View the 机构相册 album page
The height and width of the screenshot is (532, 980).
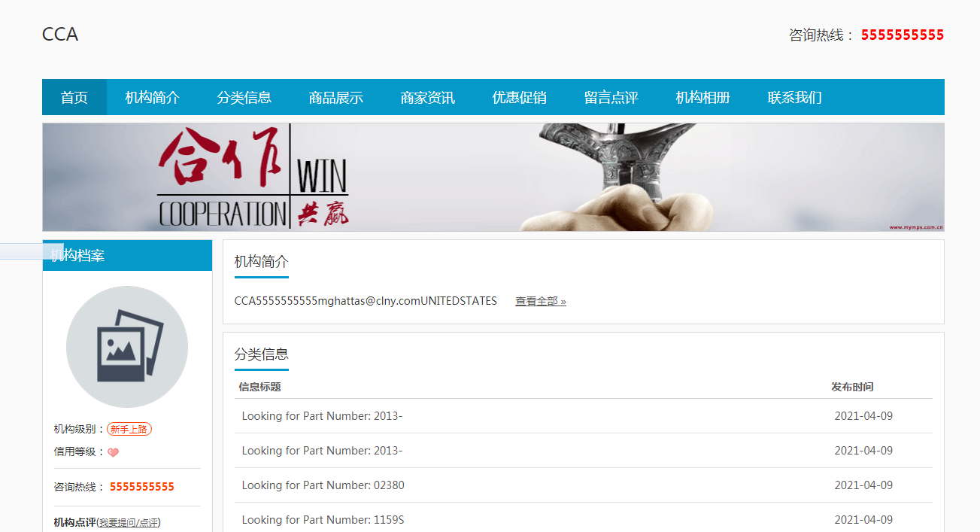pos(702,98)
